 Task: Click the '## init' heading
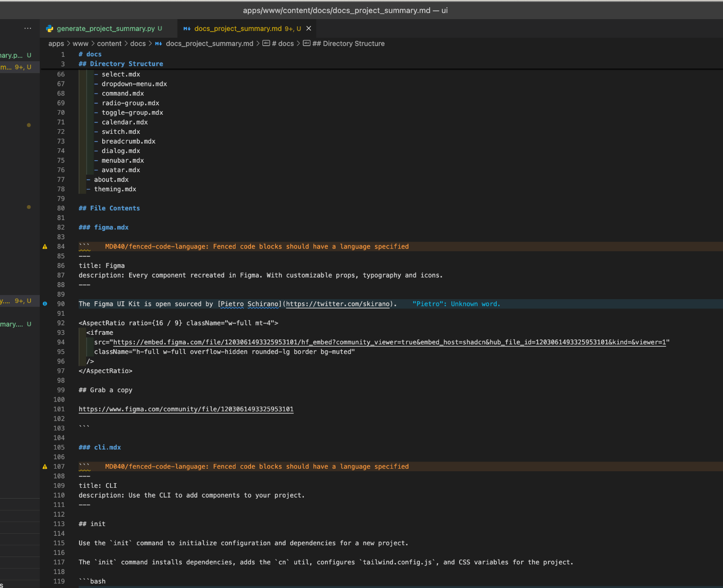pos(92,524)
